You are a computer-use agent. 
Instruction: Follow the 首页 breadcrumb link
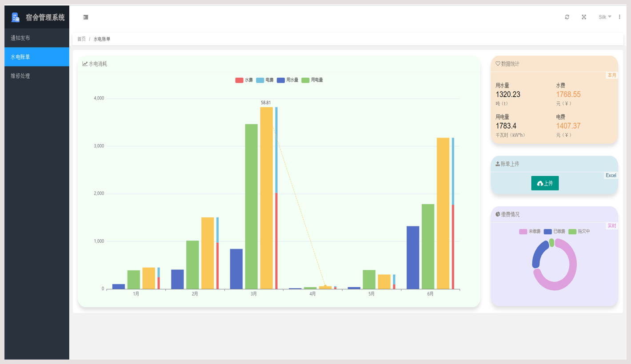coord(81,39)
